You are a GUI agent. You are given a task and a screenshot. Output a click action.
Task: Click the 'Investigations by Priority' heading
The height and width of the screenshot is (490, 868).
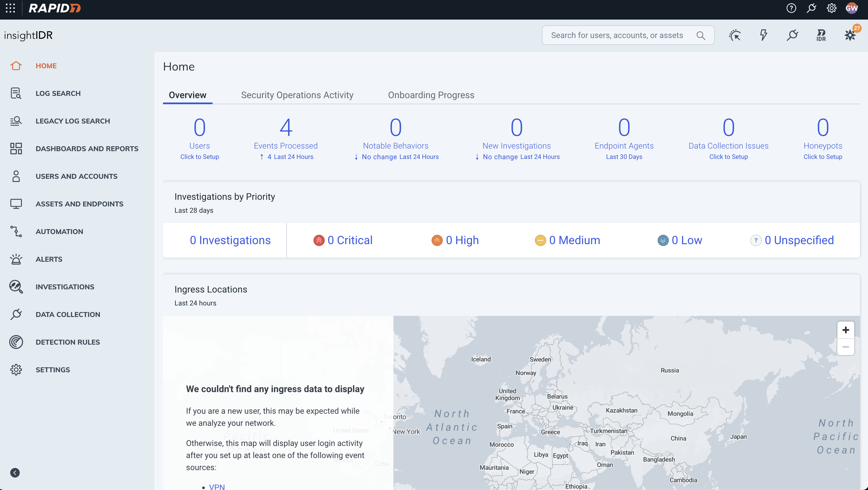coord(225,196)
